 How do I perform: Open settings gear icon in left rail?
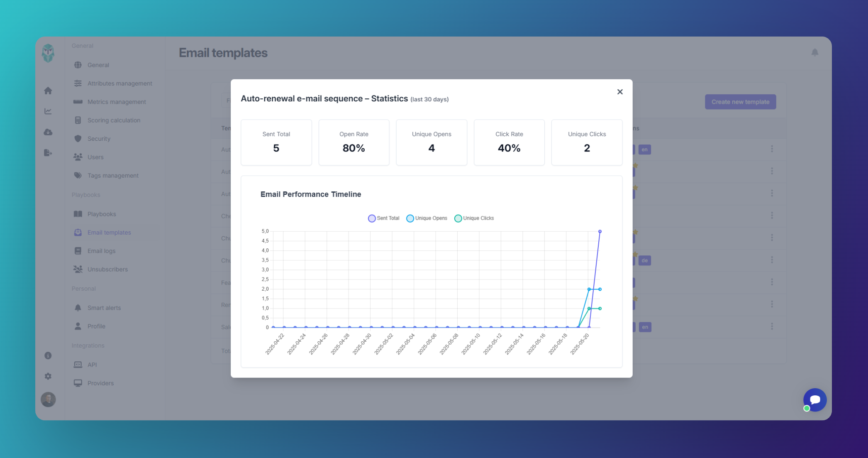click(x=48, y=376)
